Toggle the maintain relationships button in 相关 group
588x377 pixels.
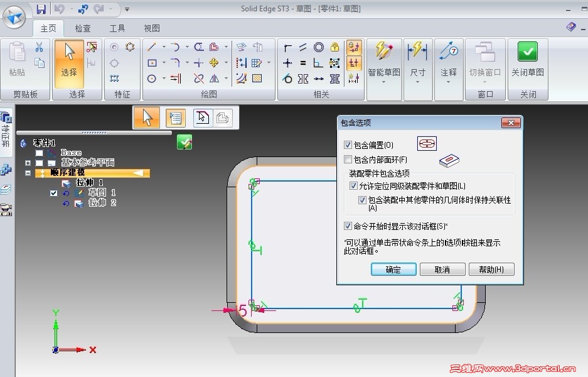(x=354, y=47)
